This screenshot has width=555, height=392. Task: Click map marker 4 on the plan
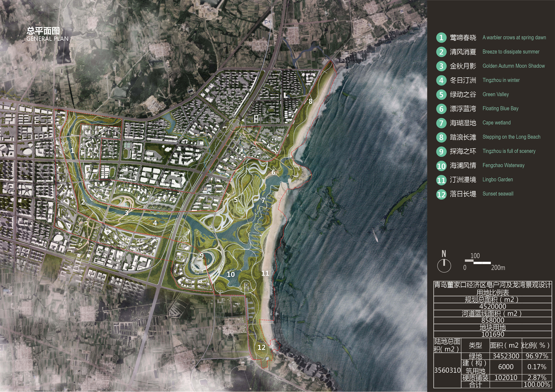point(155,223)
